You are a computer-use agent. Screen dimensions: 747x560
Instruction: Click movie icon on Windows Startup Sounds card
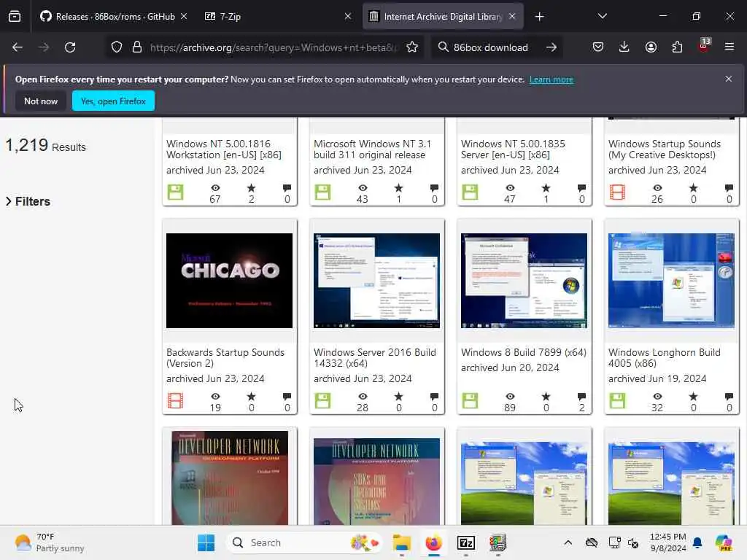click(617, 192)
